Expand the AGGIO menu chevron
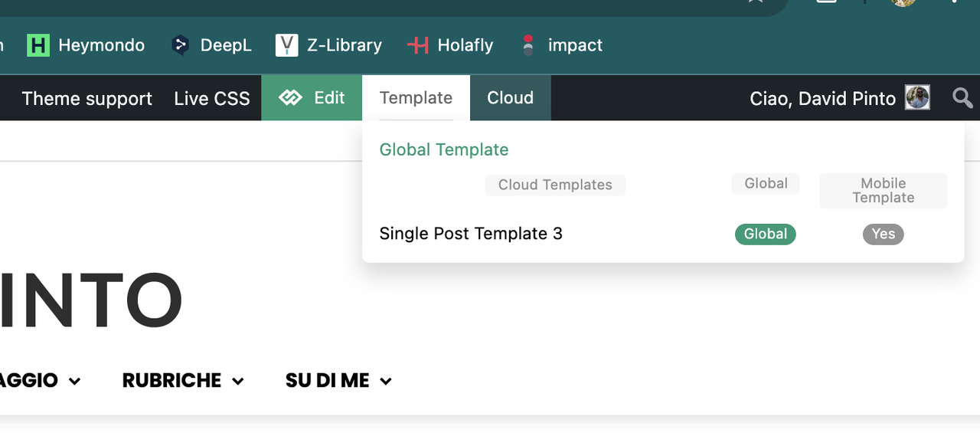The height and width of the screenshot is (446, 980). click(x=74, y=382)
